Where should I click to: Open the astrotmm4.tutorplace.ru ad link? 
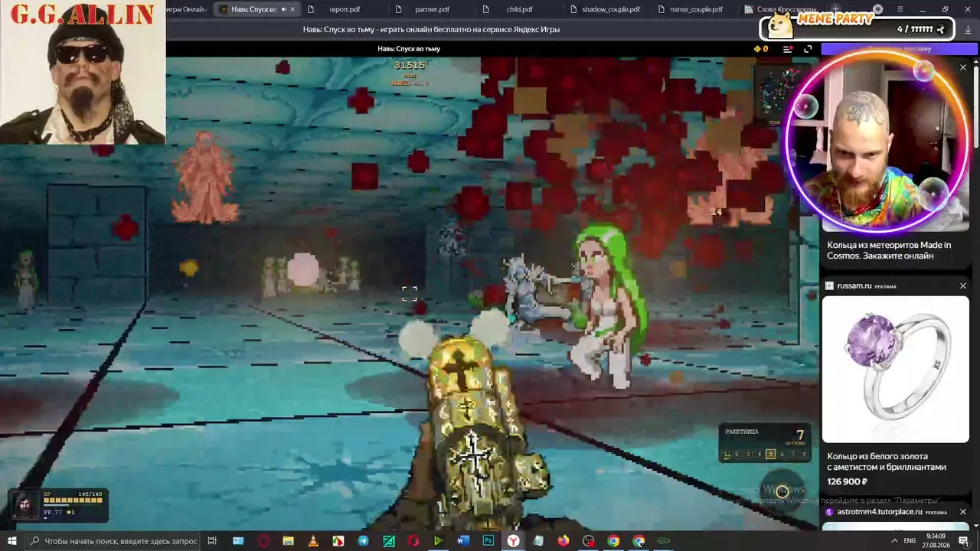point(880,511)
